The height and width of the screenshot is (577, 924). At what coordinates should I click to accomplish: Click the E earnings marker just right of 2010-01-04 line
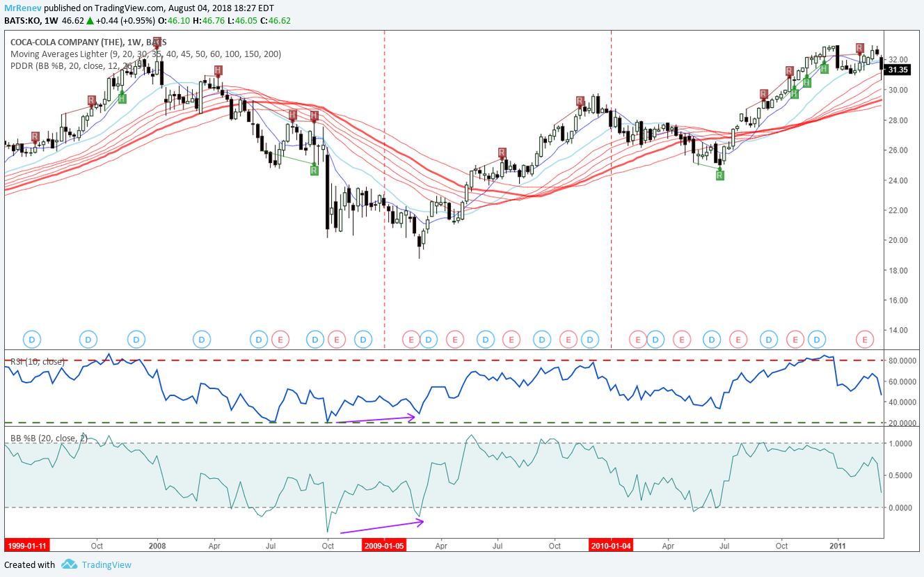pos(637,340)
